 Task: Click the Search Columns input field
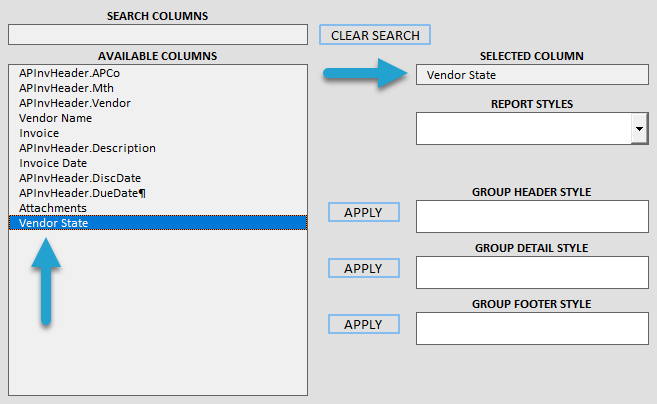click(158, 35)
